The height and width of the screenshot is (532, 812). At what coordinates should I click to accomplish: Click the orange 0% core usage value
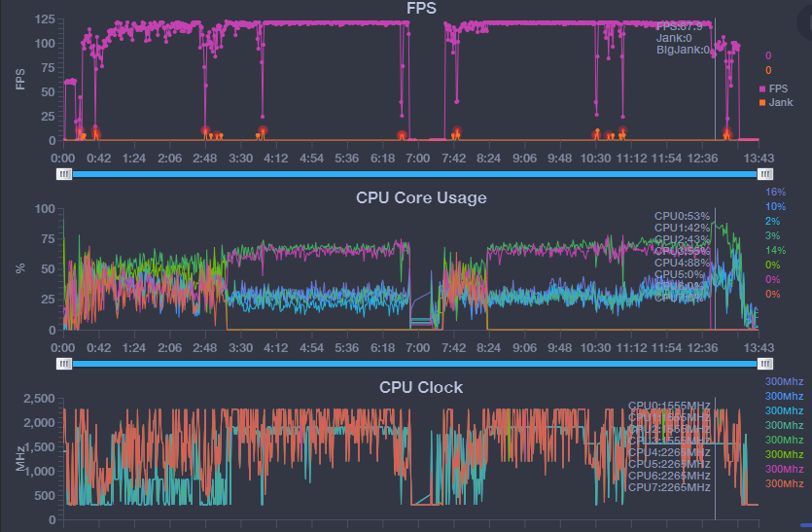pyautogui.click(x=773, y=294)
